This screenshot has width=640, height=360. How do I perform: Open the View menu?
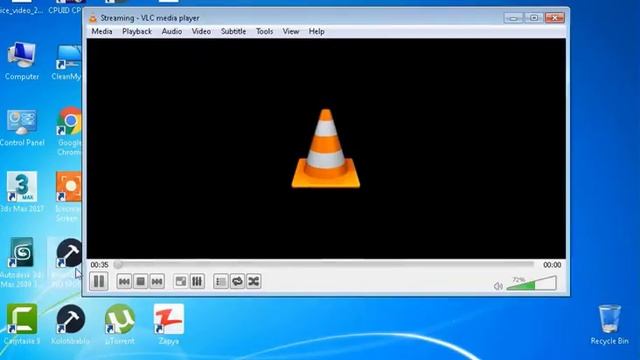point(291,31)
